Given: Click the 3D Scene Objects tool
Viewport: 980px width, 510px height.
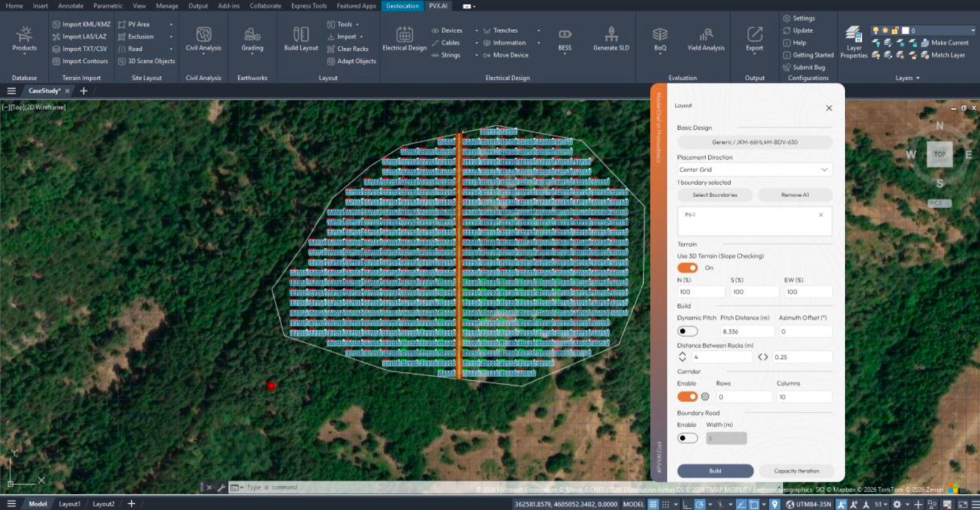Looking at the screenshot, I should pyautogui.click(x=146, y=61).
